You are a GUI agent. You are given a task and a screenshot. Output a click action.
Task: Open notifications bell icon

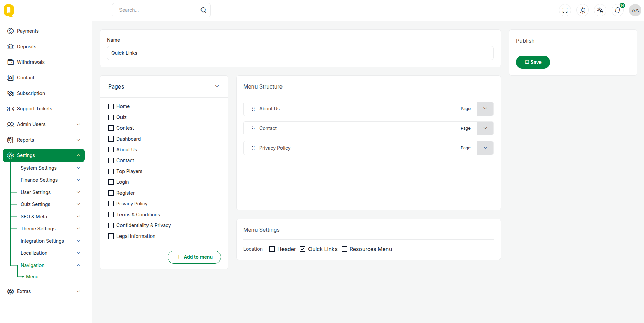click(618, 10)
